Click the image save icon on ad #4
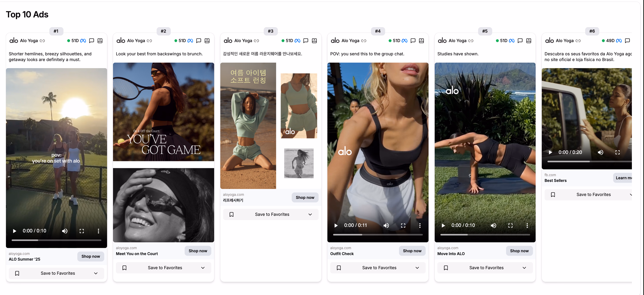The height and width of the screenshot is (295, 644). (x=421, y=41)
